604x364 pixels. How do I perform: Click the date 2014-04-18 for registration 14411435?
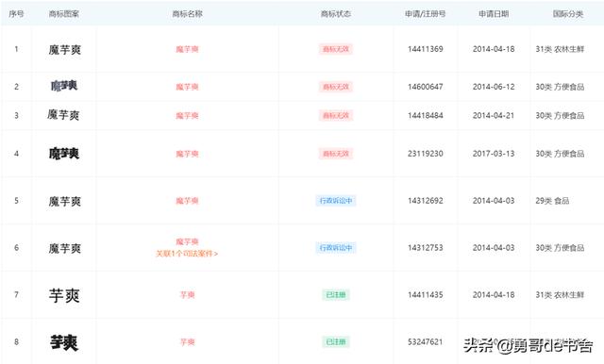pyautogui.click(x=494, y=295)
